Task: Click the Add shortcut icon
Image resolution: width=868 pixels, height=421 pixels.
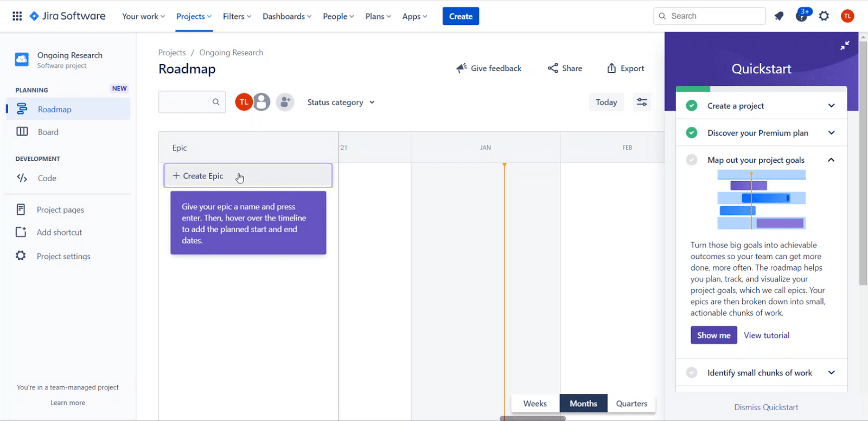Action: [x=21, y=232]
